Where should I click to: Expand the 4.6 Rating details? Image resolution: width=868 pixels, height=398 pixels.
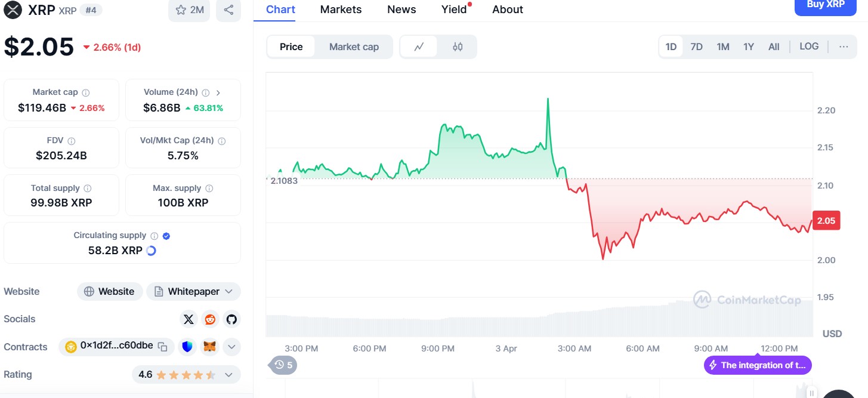click(228, 375)
